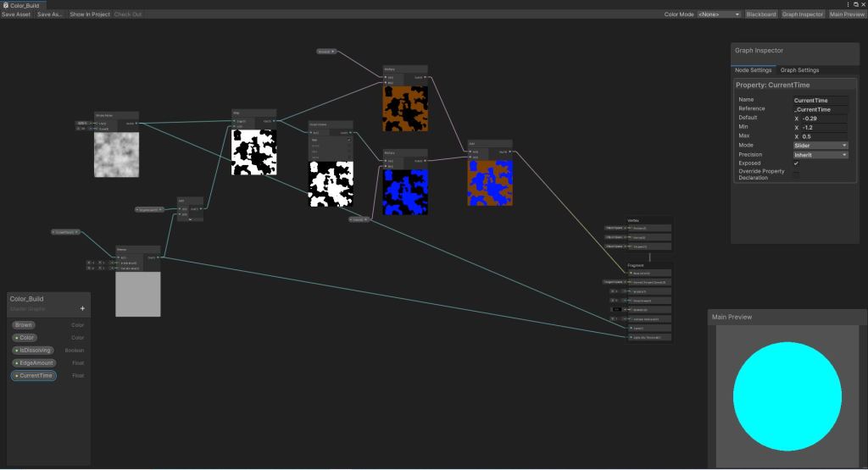Image resolution: width=868 pixels, height=470 pixels.
Task: Add a new property with the plus icon
Action: [x=82, y=309]
